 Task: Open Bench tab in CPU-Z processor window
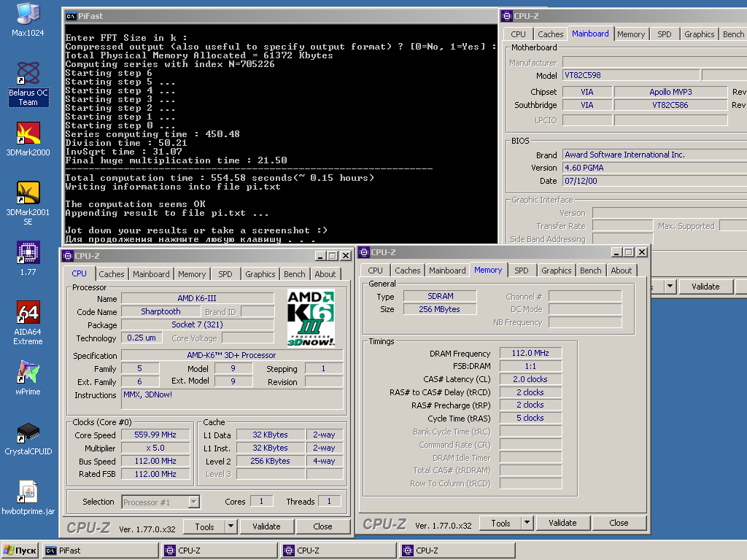[295, 274]
